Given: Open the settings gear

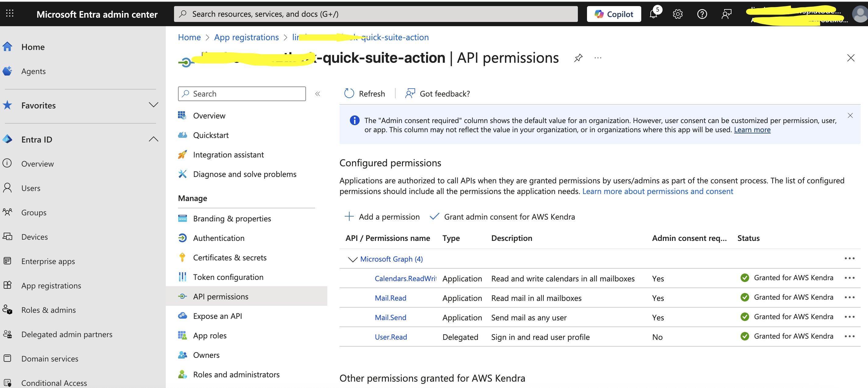Looking at the screenshot, I should click(x=678, y=14).
